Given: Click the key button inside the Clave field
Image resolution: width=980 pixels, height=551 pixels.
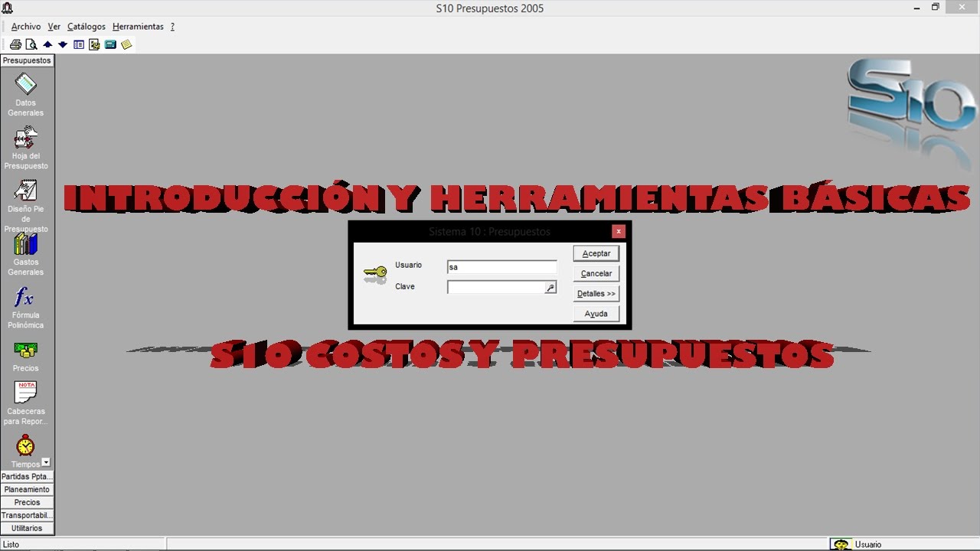Looking at the screenshot, I should pyautogui.click(x=550, y=288).
